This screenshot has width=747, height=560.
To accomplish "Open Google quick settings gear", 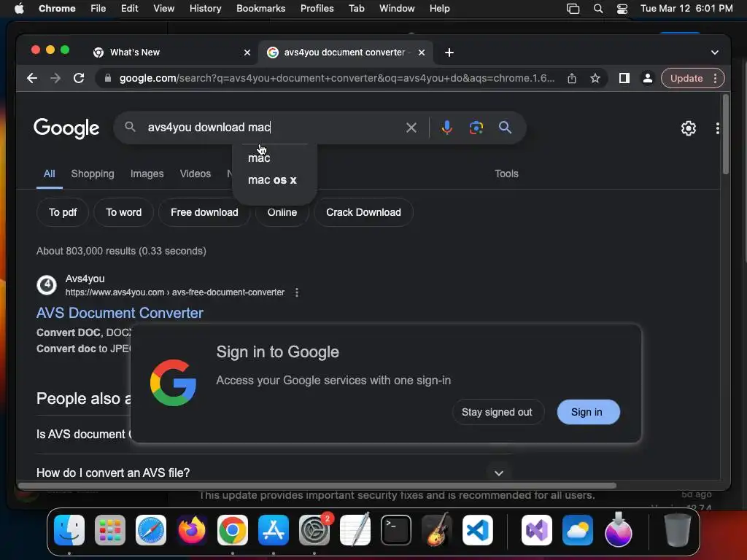I will click(688, 128).
